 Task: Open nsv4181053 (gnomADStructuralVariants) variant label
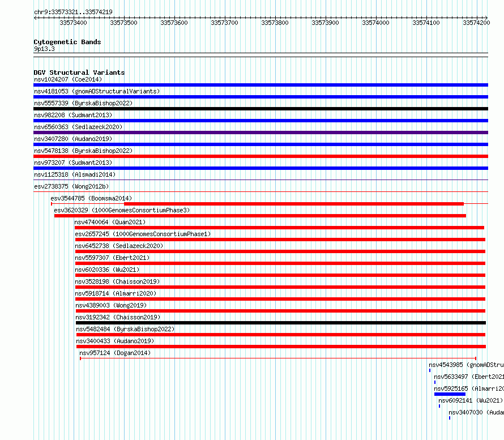97,91
